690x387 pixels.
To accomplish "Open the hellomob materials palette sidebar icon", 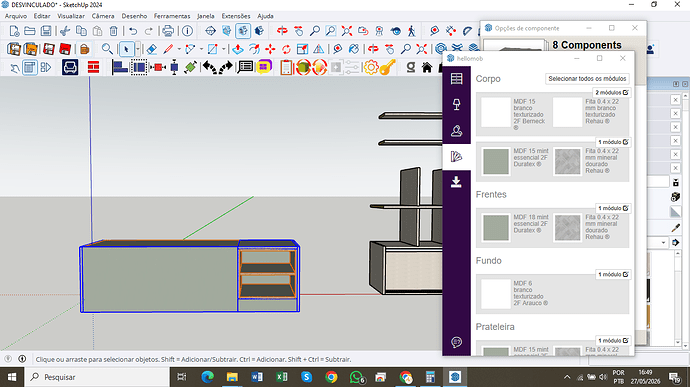I will [456, 156].
